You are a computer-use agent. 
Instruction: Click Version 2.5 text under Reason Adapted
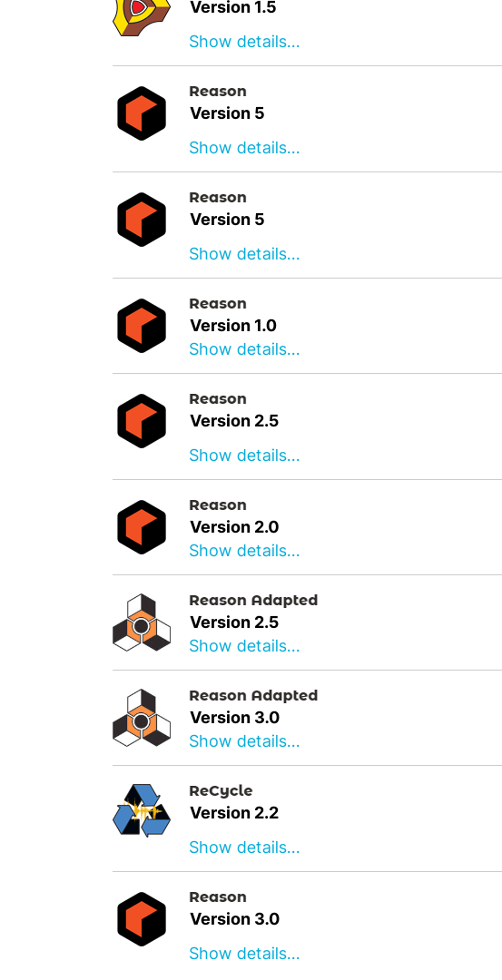(234, 622)
